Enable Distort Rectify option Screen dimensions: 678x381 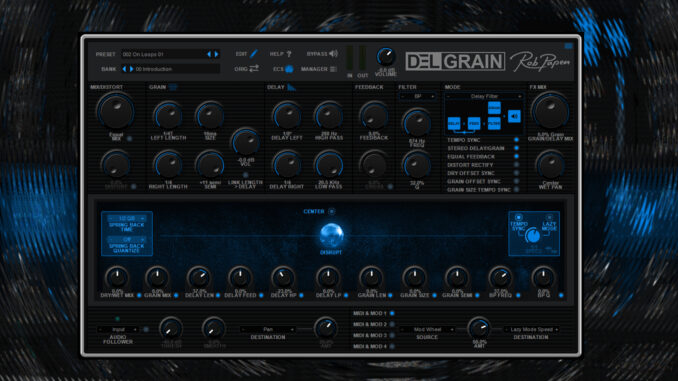point(516,165)
